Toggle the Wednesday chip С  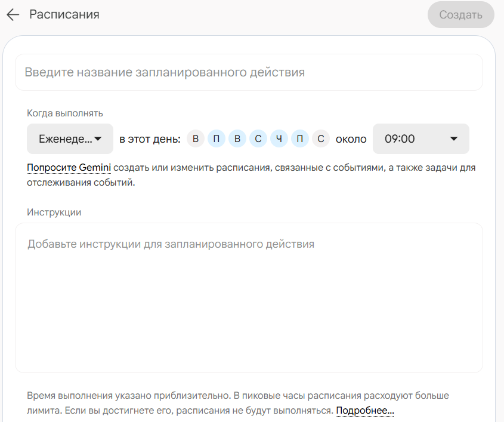(258, 139)
